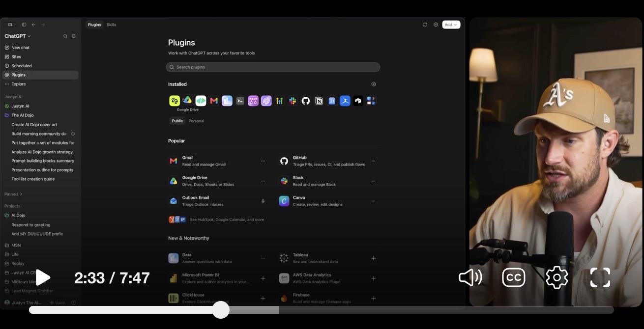Open Installed plugins settings gear
The height and width of the screenshot is (329, 644).
coord(374,84)
